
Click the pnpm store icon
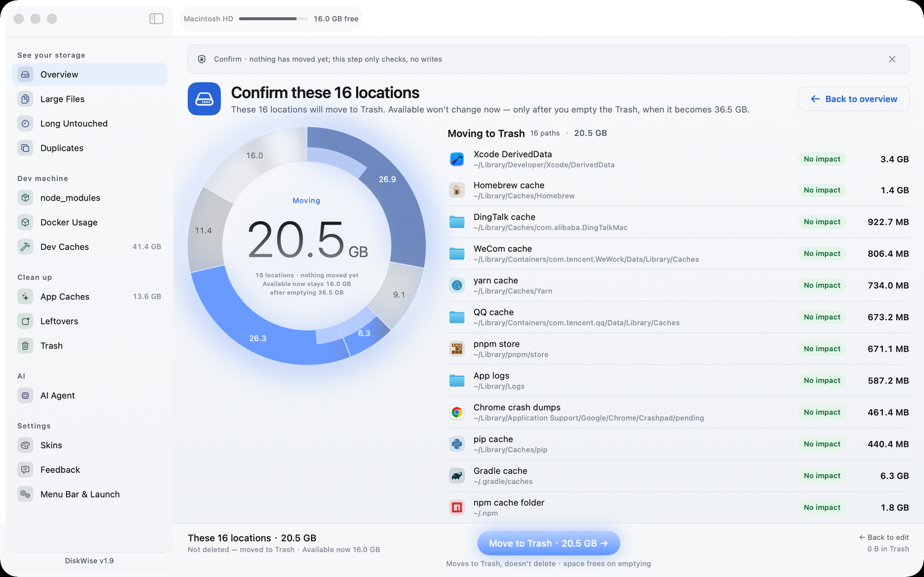(x=457, y=349)
